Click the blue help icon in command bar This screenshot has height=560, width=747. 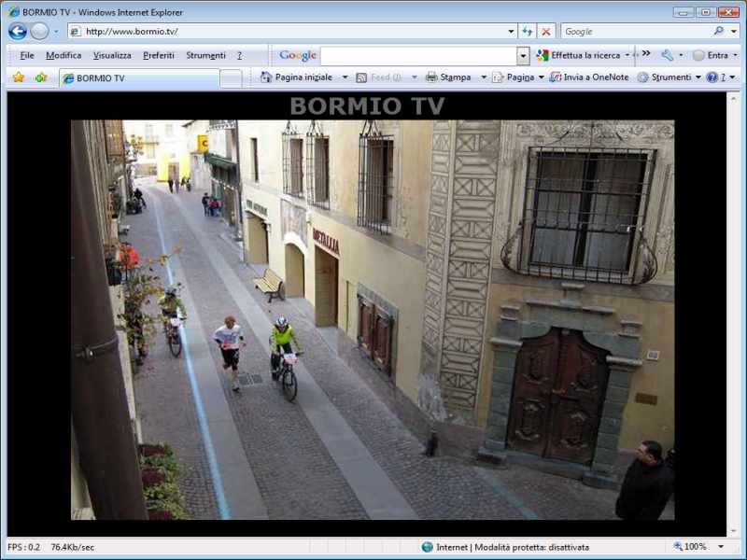click(x=712, y=77)
